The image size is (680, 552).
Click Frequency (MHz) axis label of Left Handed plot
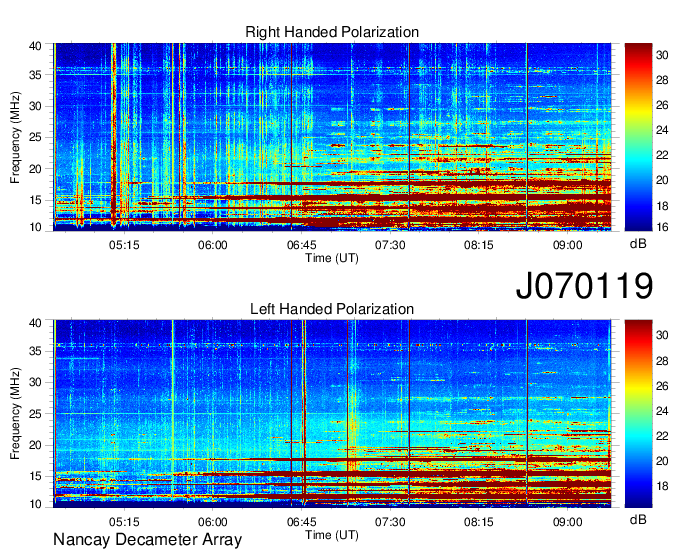[15, 414]
